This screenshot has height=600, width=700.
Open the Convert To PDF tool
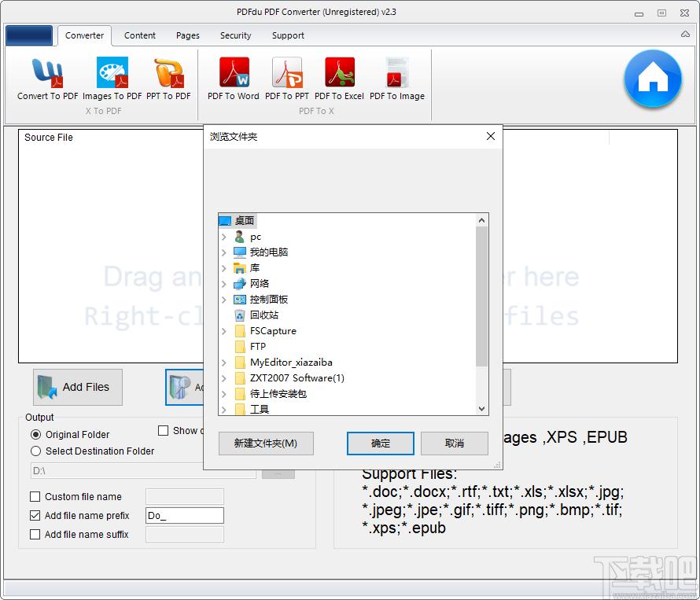click(x=47, y=79)
